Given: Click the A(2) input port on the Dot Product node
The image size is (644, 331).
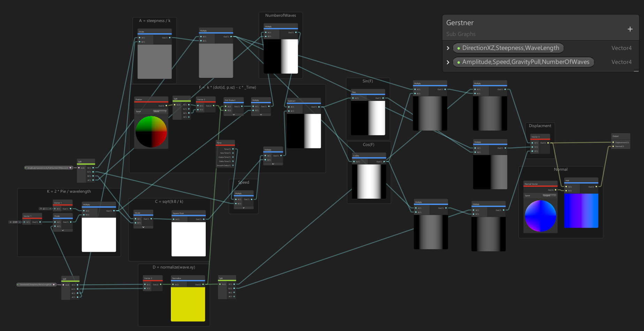Looking at the screenshot, I should (x=226, y=106).
